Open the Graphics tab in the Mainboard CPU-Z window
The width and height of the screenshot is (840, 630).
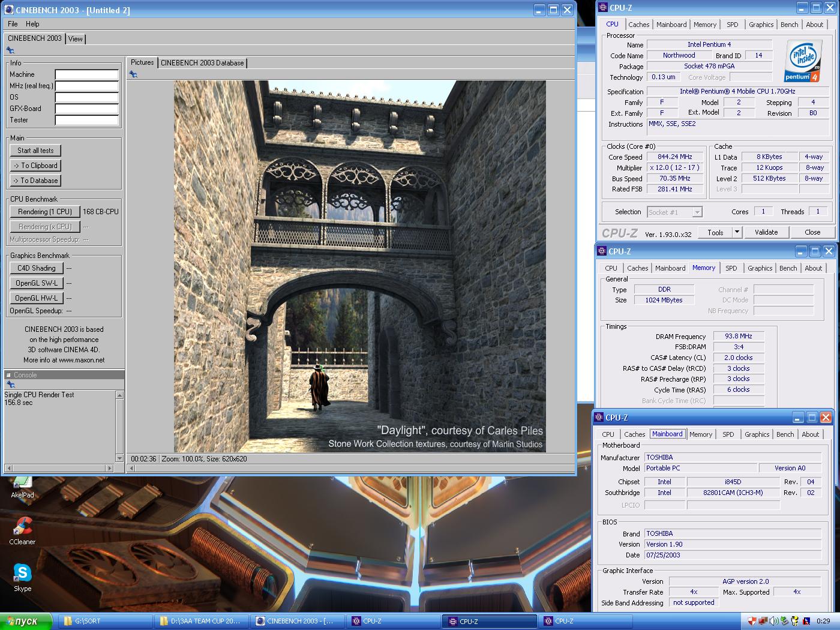(x=757, y=434)
